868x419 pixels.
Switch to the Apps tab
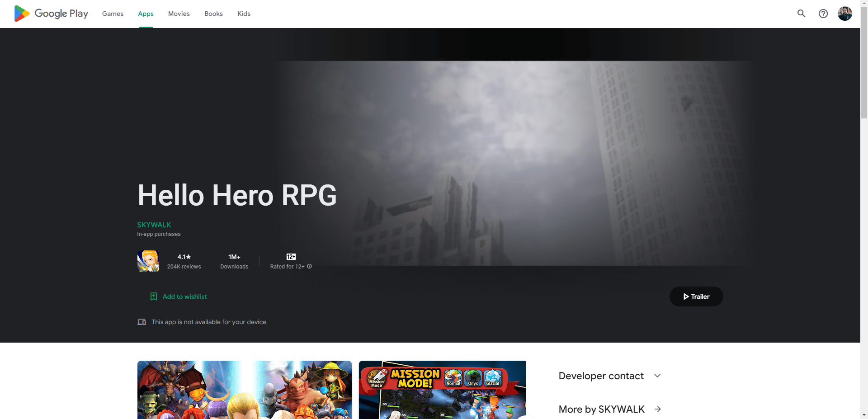146,14
